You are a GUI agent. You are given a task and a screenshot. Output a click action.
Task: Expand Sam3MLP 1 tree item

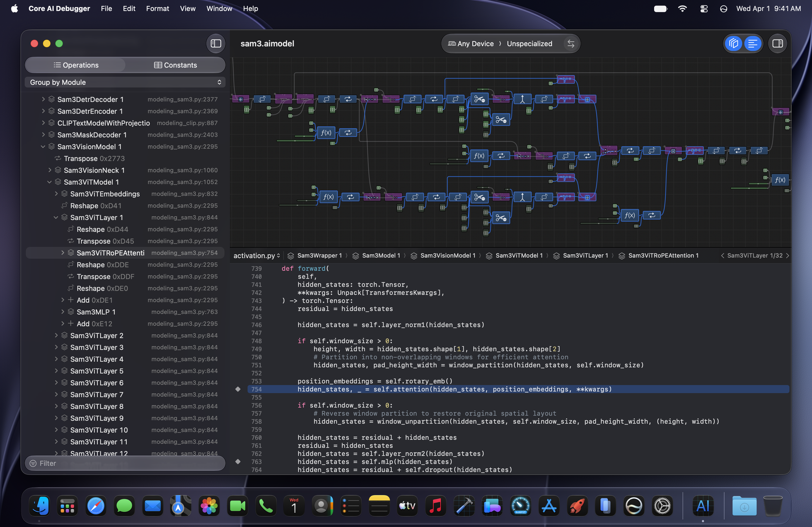(x=63, y=312)
